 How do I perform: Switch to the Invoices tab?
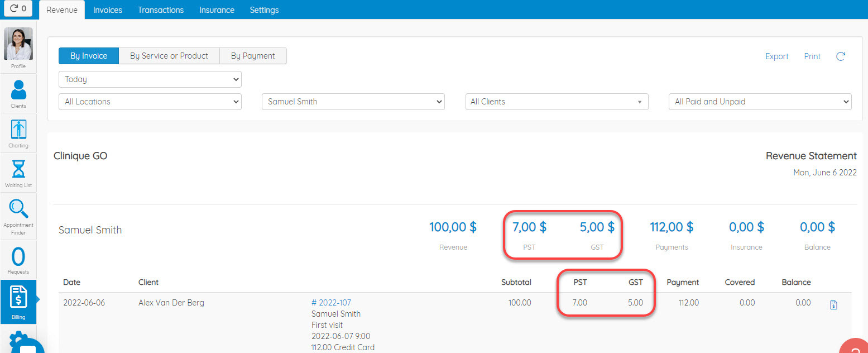[108, 10]
